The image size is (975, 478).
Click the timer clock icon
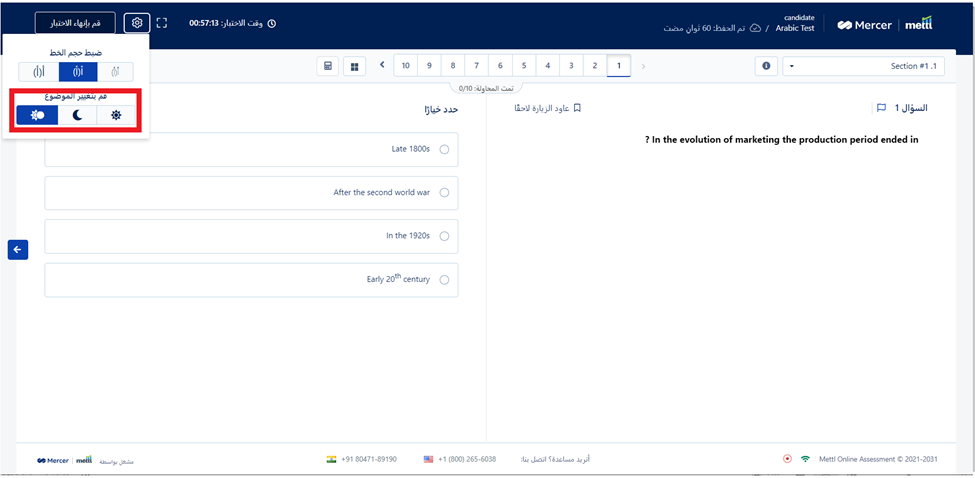271,23
